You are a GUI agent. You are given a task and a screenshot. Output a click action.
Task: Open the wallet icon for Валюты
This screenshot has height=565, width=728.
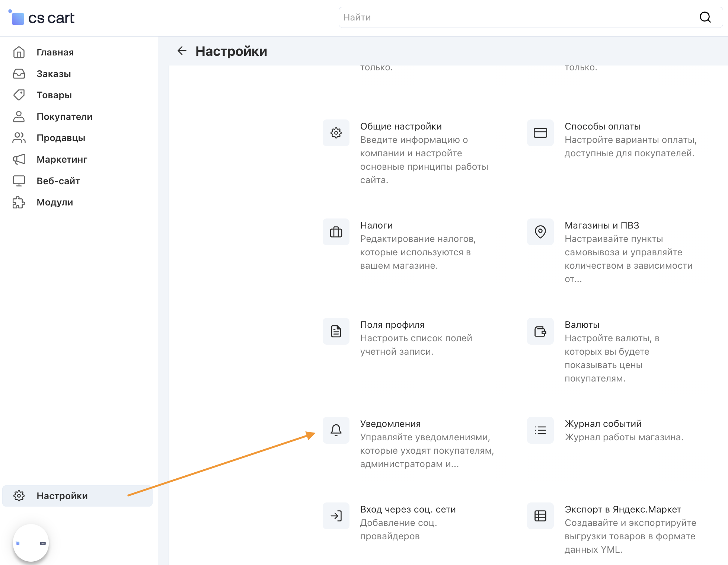click(540, 331)
